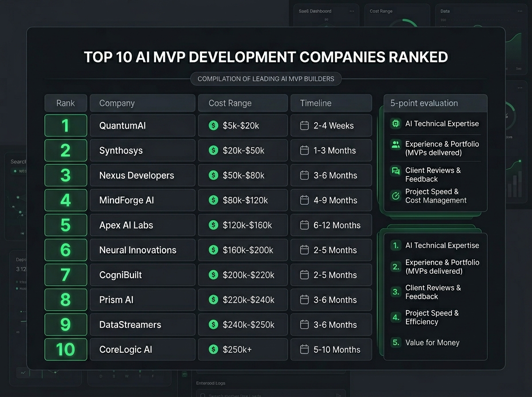This screenshot has width=532, height=397.
Task: Select the AI Technical Expertise chip icon
Action: [395, 124]
